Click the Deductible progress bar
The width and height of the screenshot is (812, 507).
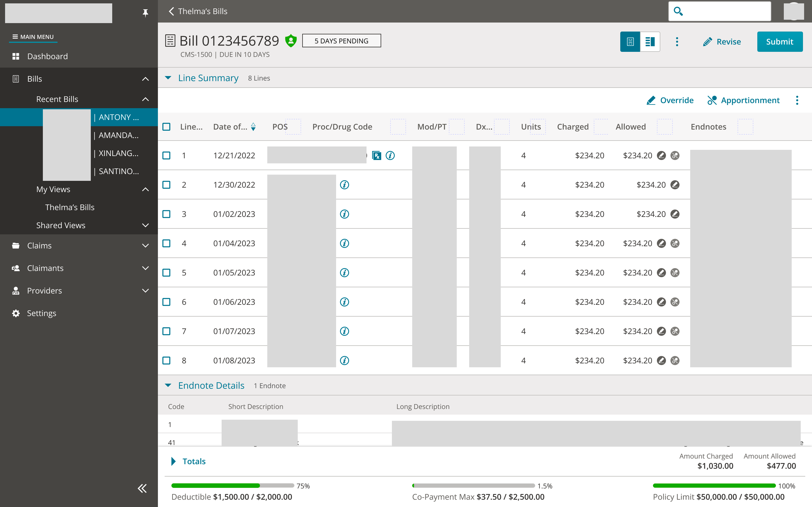pos(232,486)
